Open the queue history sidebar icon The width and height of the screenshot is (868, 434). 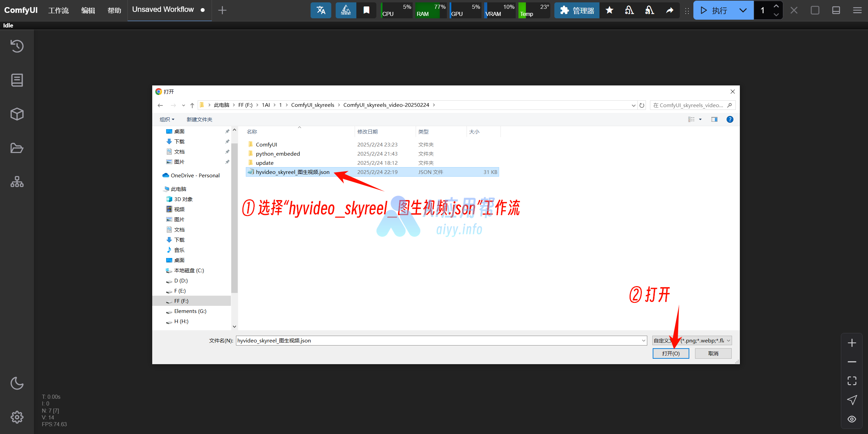[x=17, y=46]
